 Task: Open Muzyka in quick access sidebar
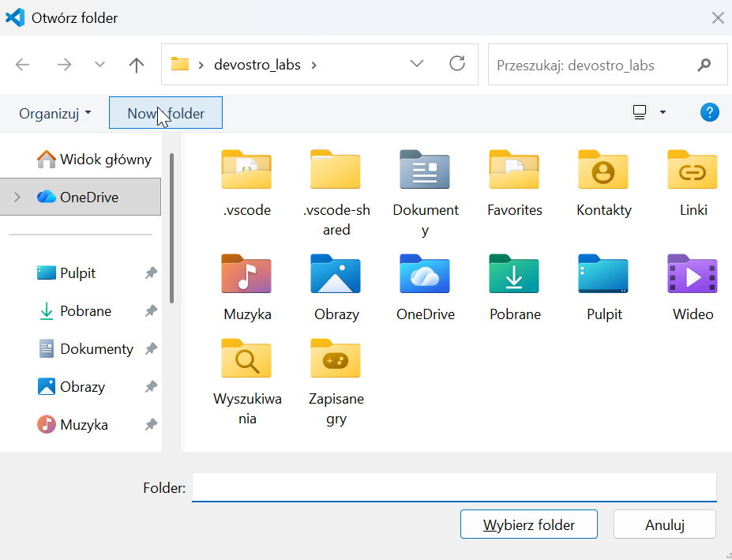pos(73,425)
